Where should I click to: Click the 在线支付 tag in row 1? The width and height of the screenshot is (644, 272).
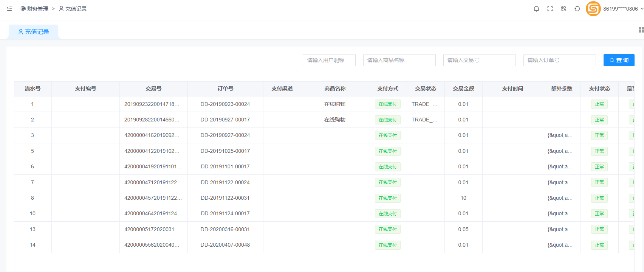[388, 104]
